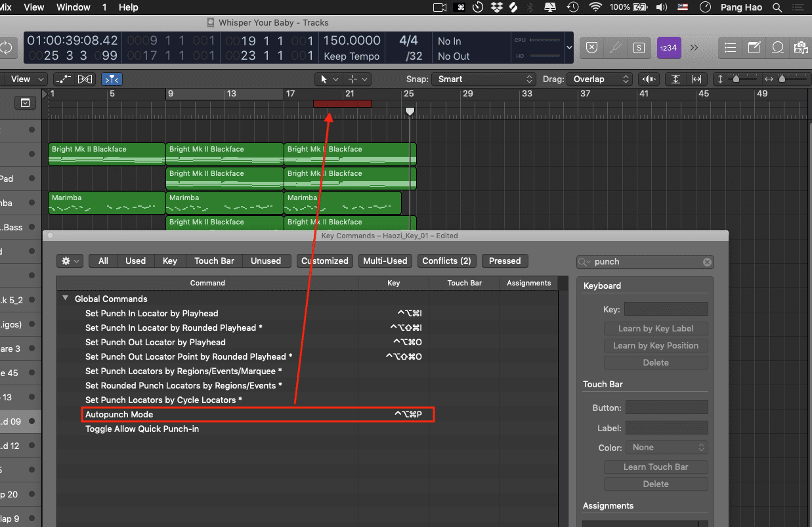This screenshot has width=812, height=527.
Task: Collapse the Global Commands group
Action: pyautogui.click(x=65, y=298)
